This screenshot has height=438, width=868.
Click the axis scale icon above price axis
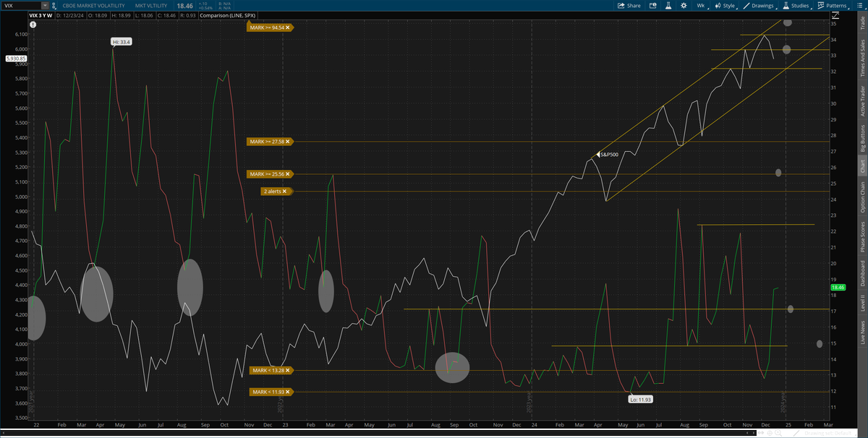click(x=835, y=15)
